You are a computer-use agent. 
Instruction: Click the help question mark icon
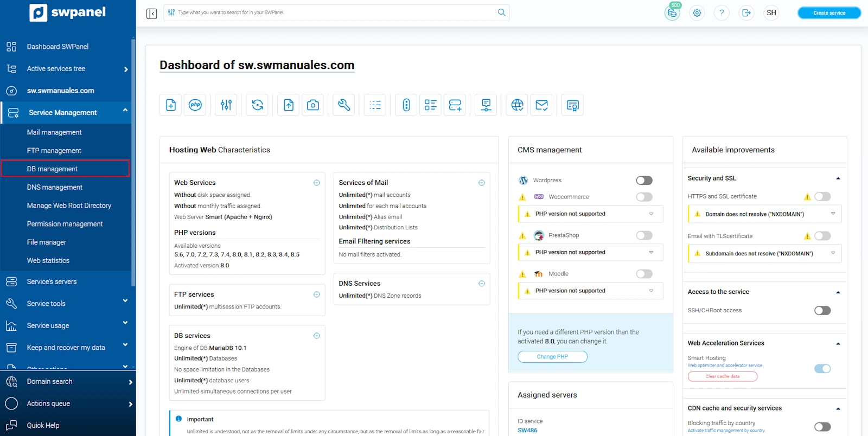(x=722, y=13)
